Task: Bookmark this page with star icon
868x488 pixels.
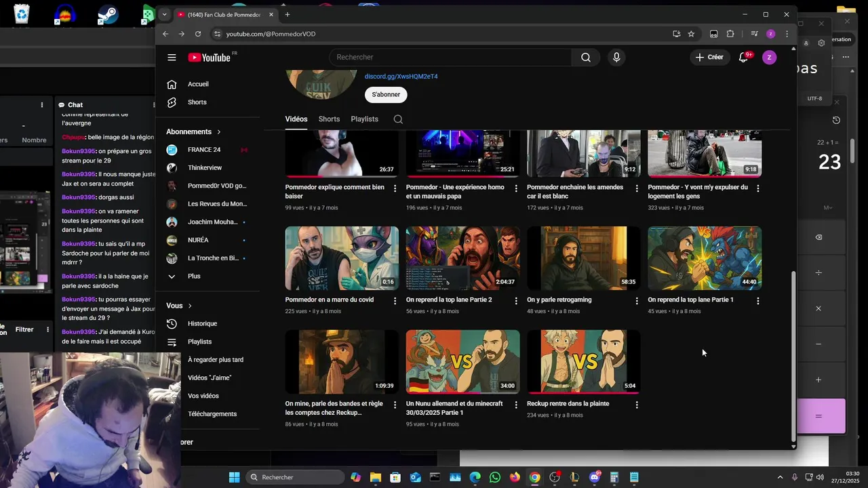Action: [x=691, y=34]
